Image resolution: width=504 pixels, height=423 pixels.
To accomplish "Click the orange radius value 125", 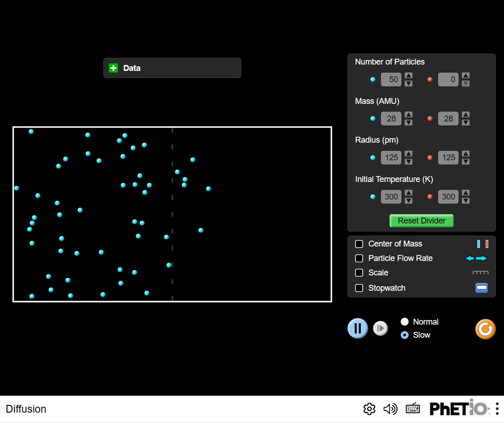I will [x=448, y=158].
